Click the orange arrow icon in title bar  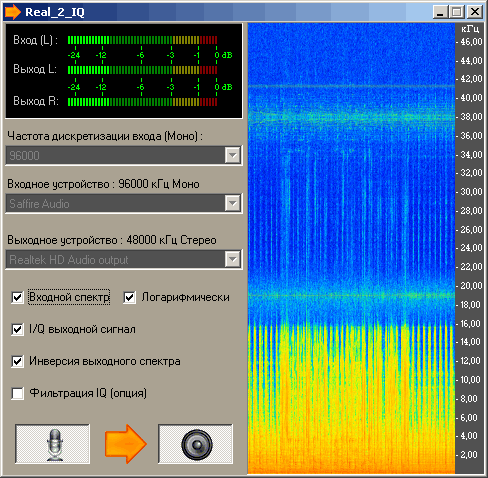[x=13, y=12]
